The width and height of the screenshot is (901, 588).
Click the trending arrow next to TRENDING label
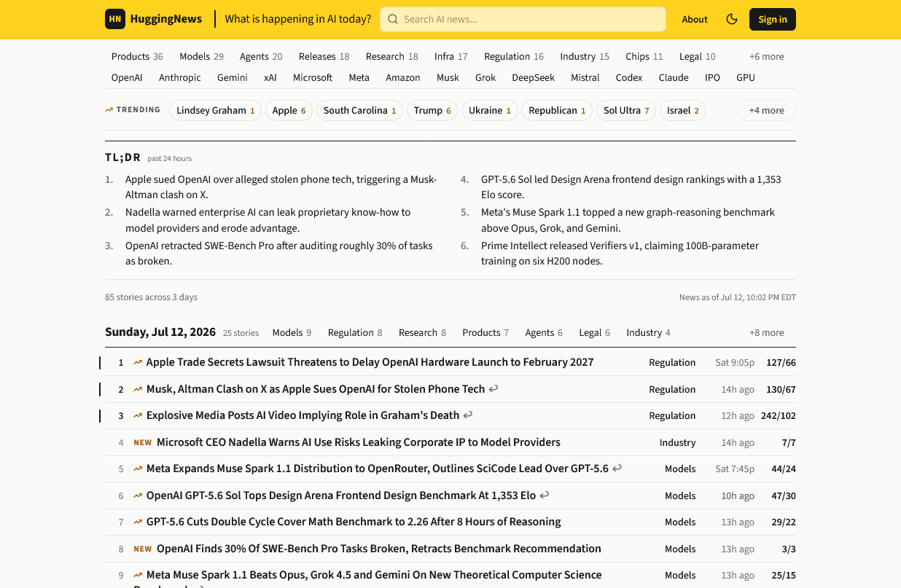(x=109, y=110)
